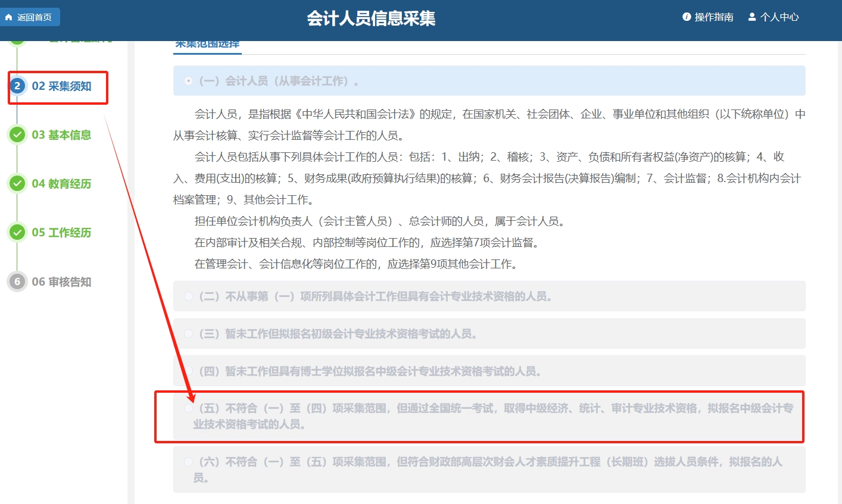Click the info icon next to 操作指南

[687, 17]
